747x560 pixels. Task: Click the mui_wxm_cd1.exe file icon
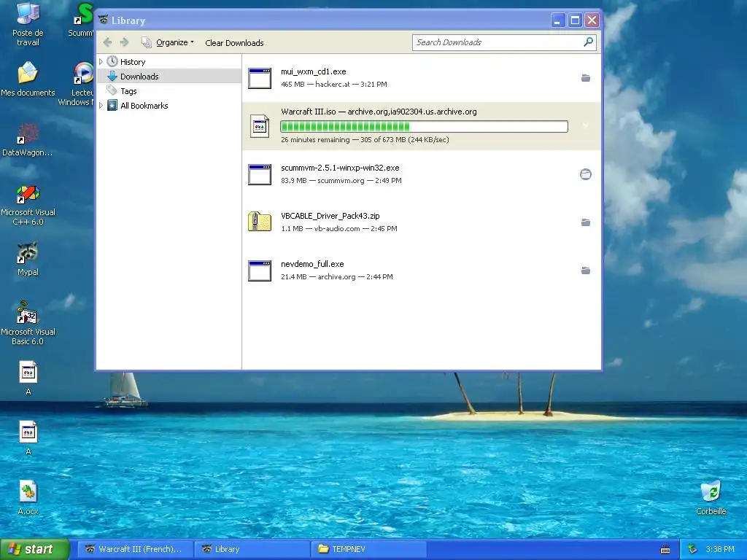pos(260,78)
